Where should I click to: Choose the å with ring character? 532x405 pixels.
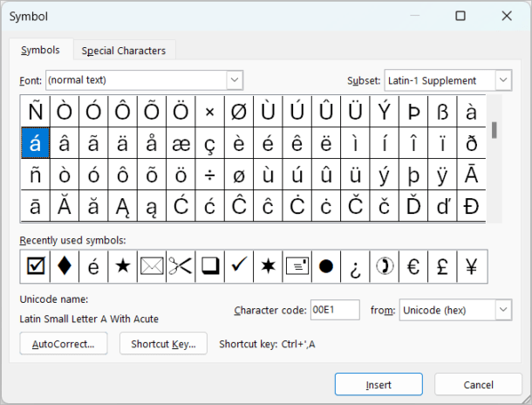click(x=152, y=143)
